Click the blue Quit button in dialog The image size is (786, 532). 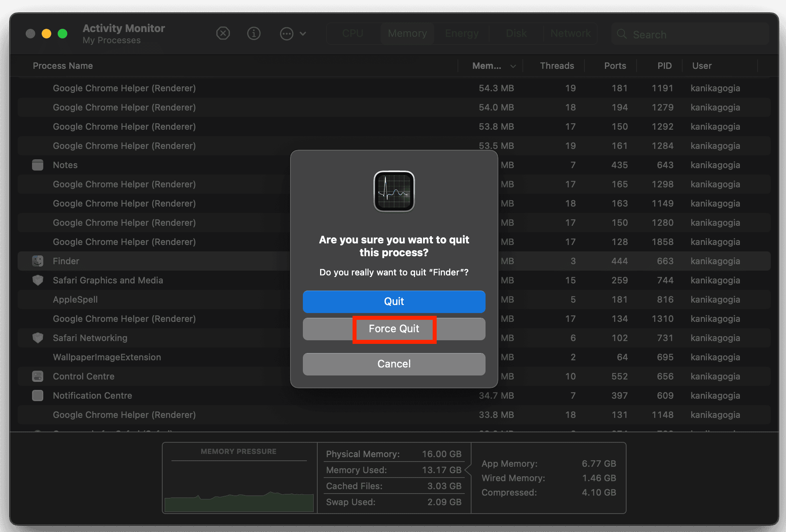(394, 301)
